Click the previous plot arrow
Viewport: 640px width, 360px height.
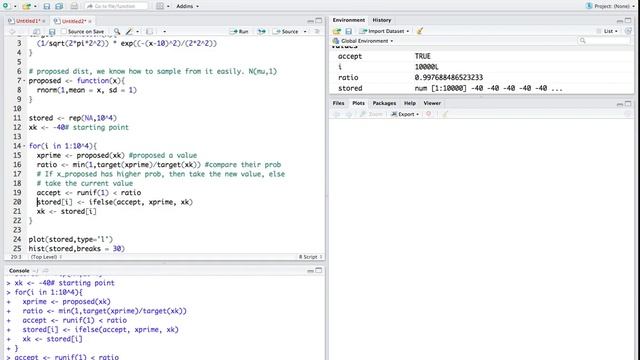(x=337, y=114)
